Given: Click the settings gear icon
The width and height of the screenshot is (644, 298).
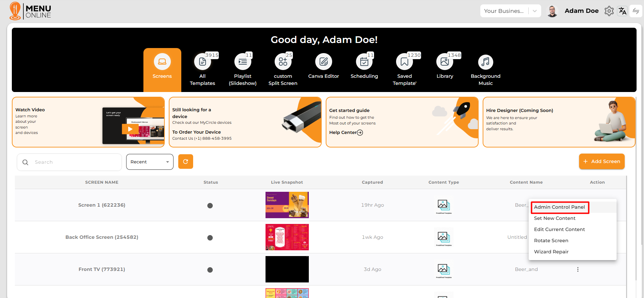Looking at the screenshot, I should point(609,11).
